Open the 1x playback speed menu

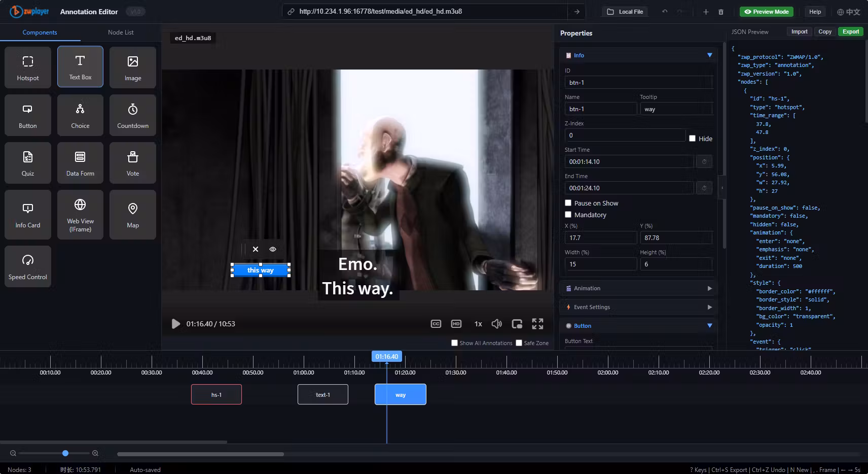coord(478,324)
